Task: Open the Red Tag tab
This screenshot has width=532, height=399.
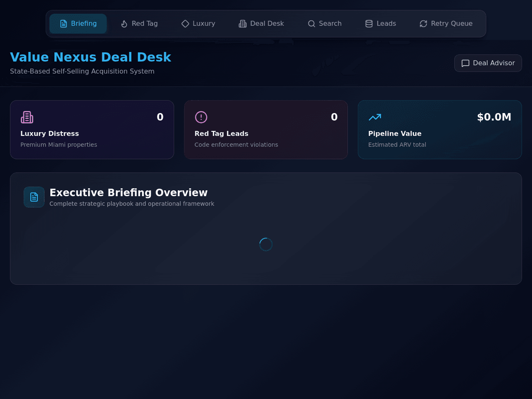Action: pyautogui.click(x=139, y=24)
